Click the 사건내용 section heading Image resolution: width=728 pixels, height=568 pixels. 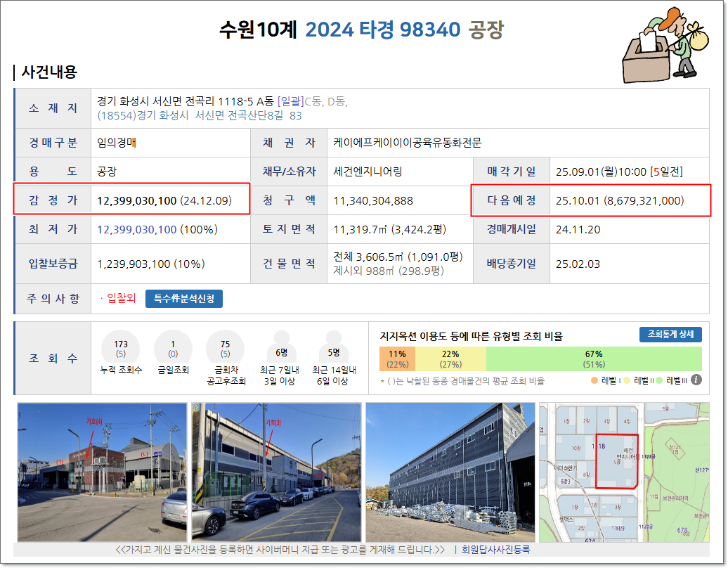tap(49, 72)
